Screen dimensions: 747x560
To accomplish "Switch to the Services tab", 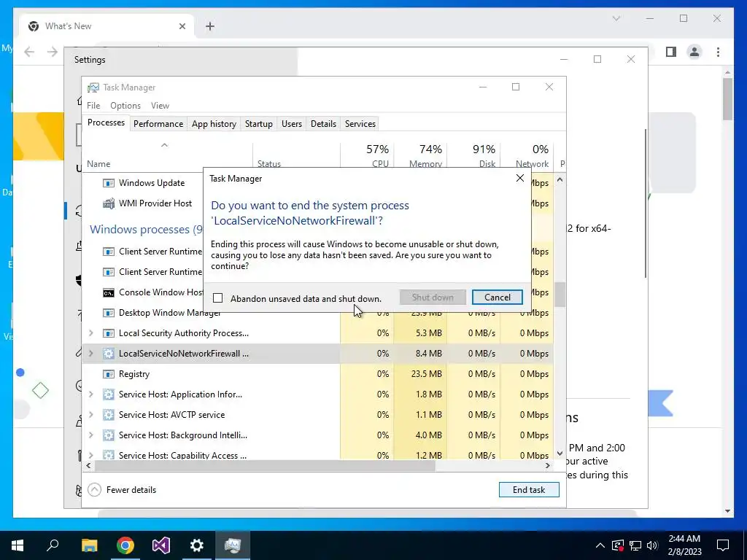I will [360, 124].
